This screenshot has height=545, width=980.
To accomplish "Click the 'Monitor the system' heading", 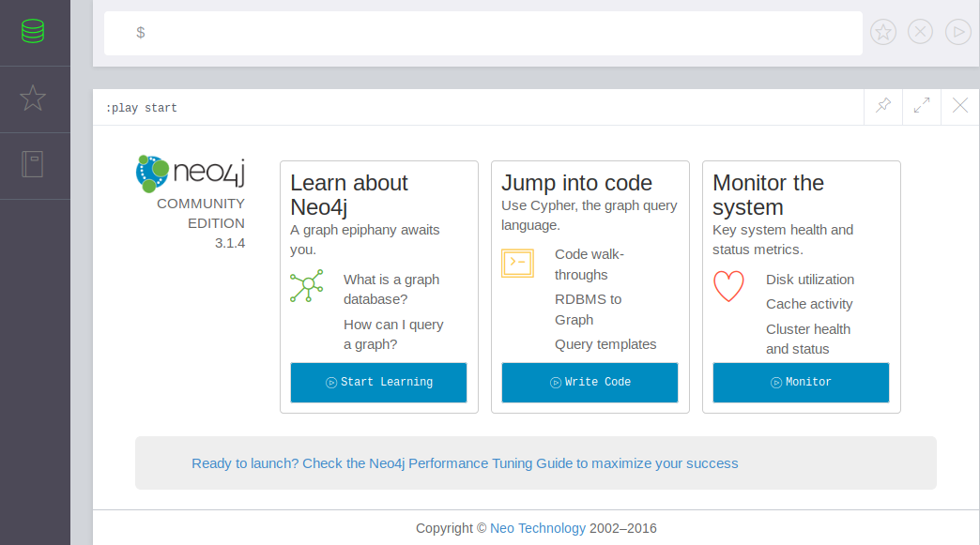I will pyautogui.click(x=768, y=195).
